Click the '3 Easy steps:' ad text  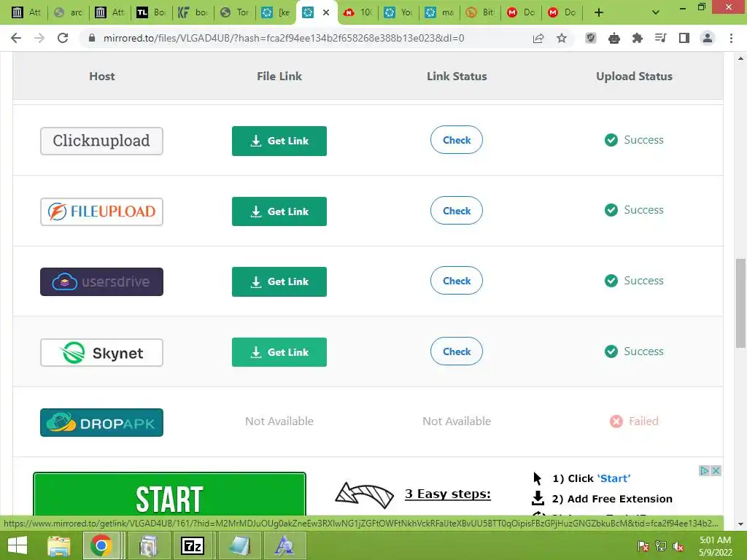pyautogui.click(x=448, y=494)
